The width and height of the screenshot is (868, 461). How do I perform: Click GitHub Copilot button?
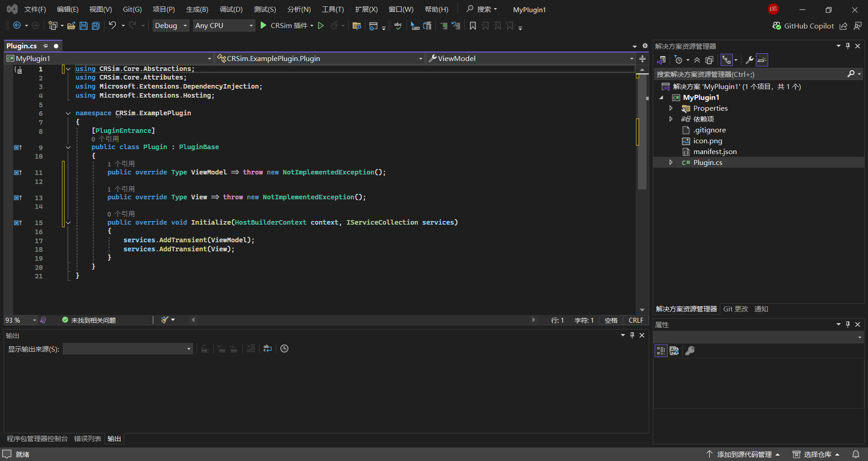(803, 26)
